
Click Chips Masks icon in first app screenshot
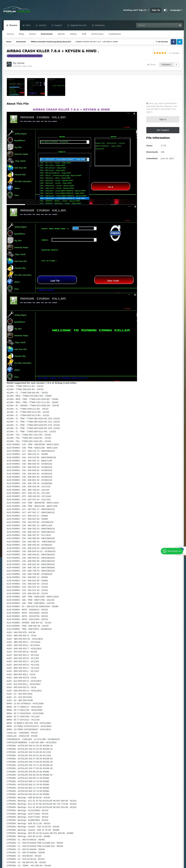click(x=10, y=161)
